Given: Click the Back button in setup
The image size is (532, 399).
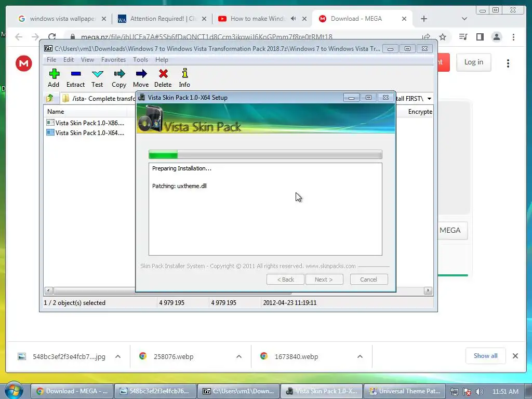Looking at the screenshot, I should coord(285,280).
